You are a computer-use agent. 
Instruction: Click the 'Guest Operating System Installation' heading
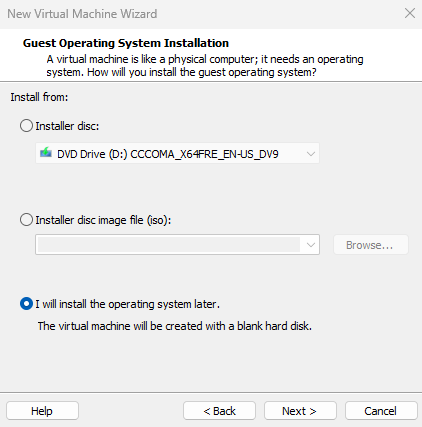pos(126,43)
